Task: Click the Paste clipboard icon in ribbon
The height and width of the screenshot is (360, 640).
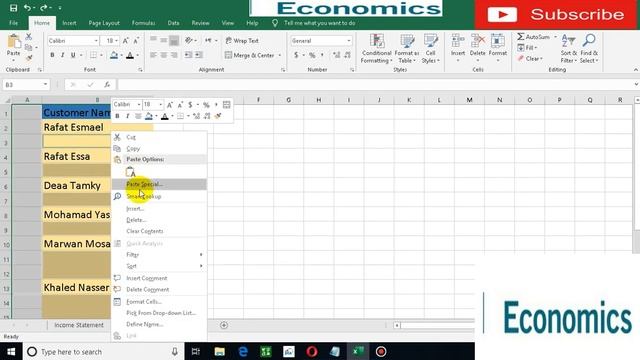Action: pos(13,42)
